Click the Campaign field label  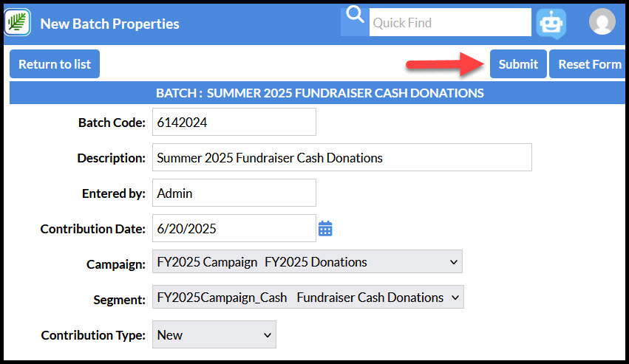[116, 264]
